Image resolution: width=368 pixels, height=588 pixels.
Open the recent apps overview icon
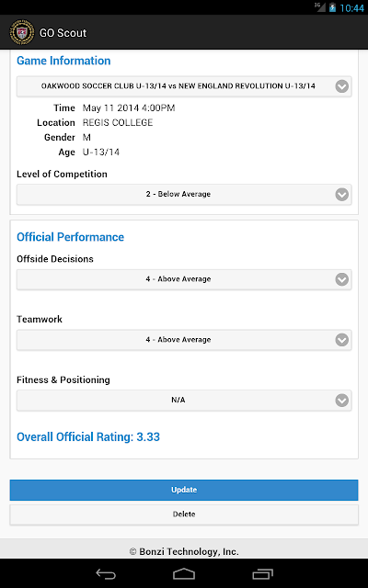tap(262, 573)
